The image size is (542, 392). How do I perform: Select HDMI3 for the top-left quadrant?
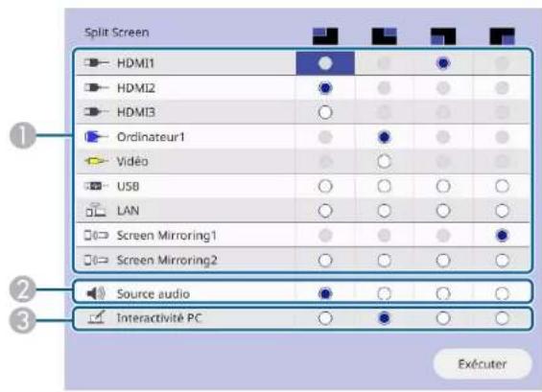[x=325, y=112]
